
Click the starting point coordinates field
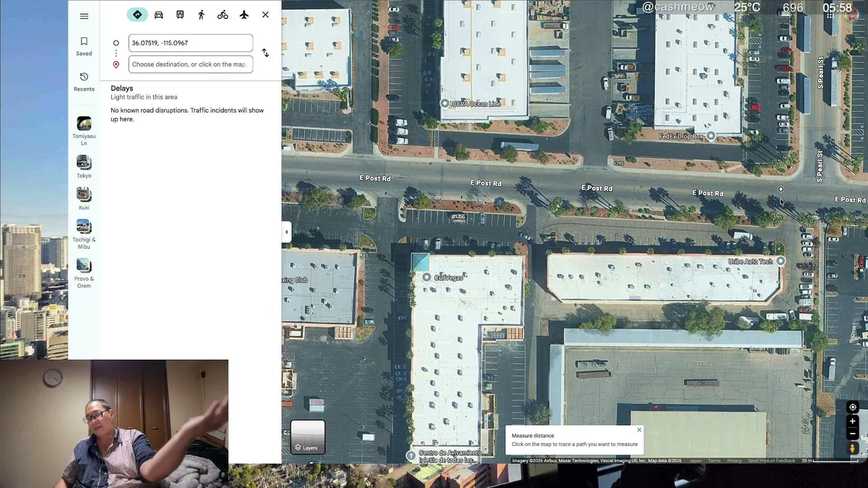[191, 43]
